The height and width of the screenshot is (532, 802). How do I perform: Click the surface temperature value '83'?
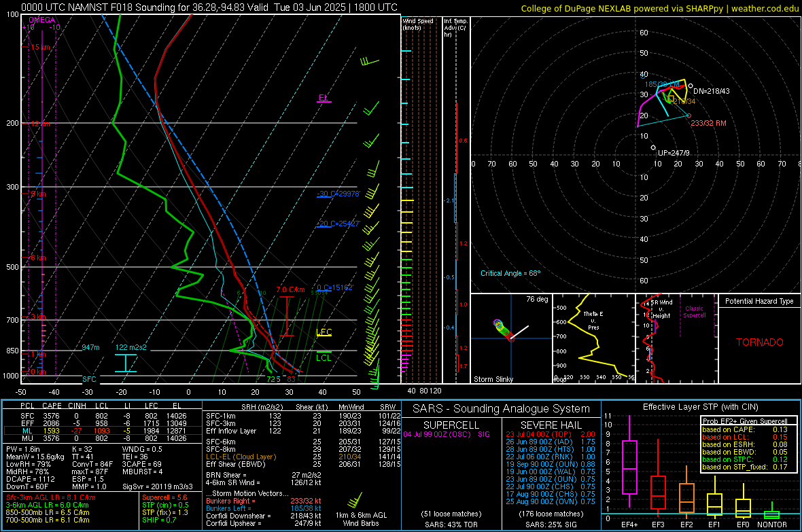click(x=291, y=379)
